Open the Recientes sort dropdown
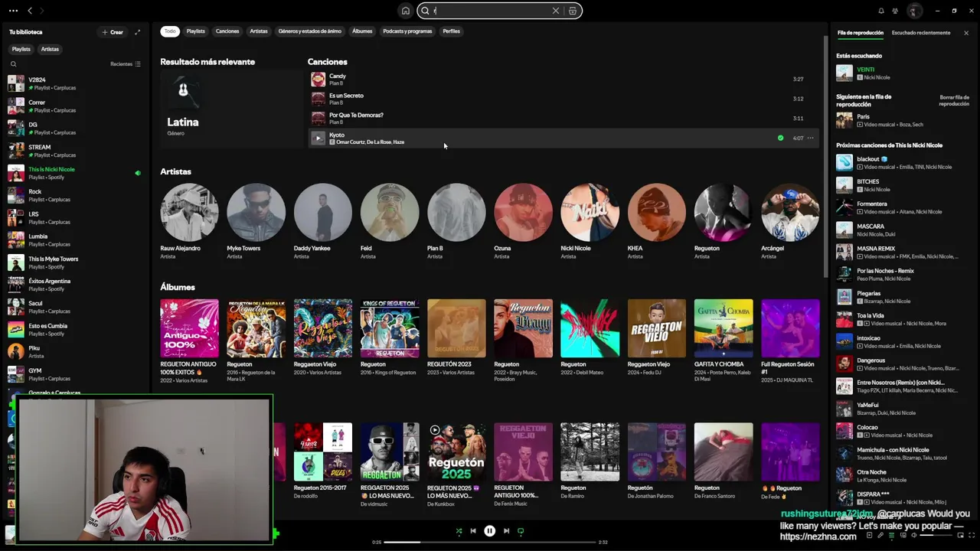 (x=126, y=64)
